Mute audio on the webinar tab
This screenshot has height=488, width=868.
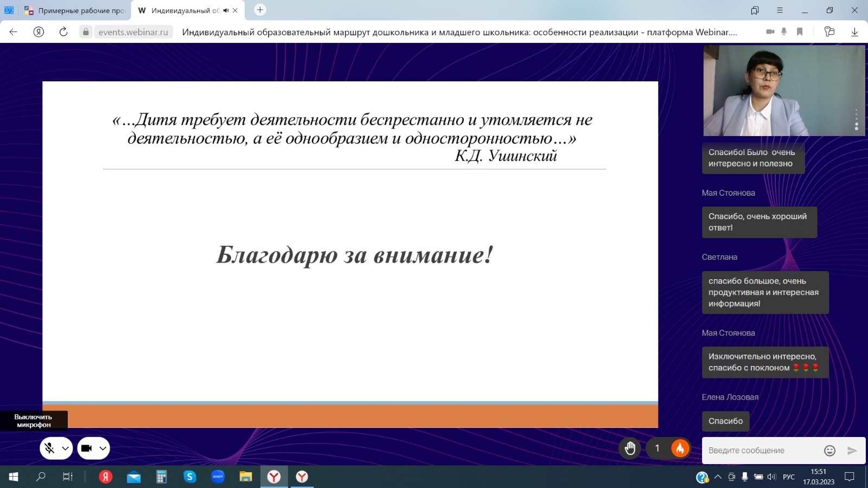point(226,10)
